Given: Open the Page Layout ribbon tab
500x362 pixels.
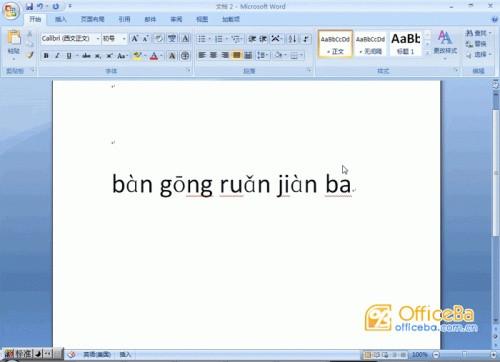Looking at the screenshot, I should pyautogui.click(x=92, y=19).
